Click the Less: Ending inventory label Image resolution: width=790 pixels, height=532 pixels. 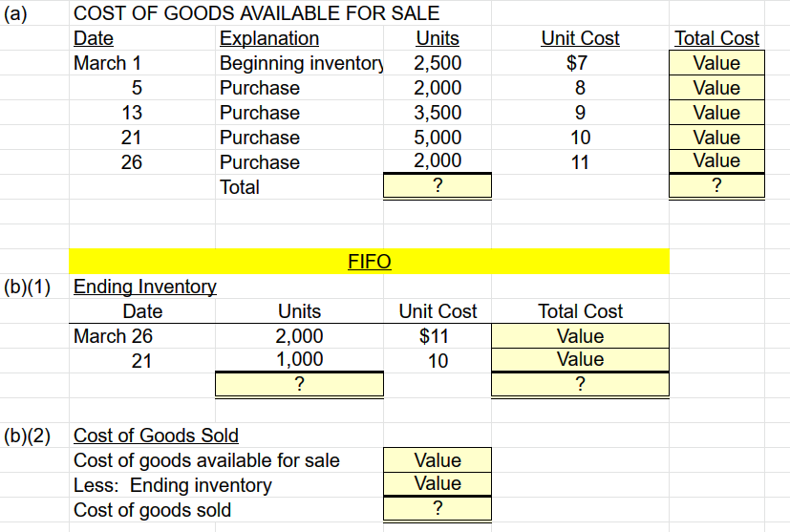click(172, 485)
